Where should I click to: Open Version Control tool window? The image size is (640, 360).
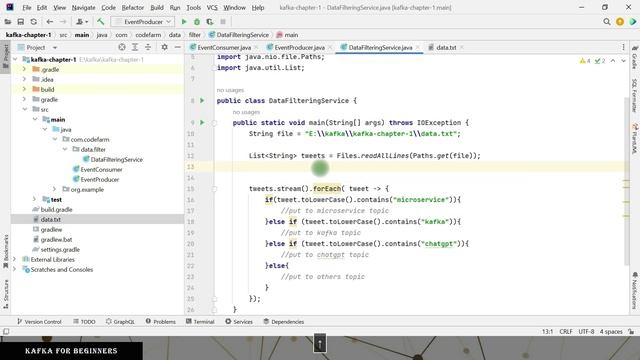[39, 322]
